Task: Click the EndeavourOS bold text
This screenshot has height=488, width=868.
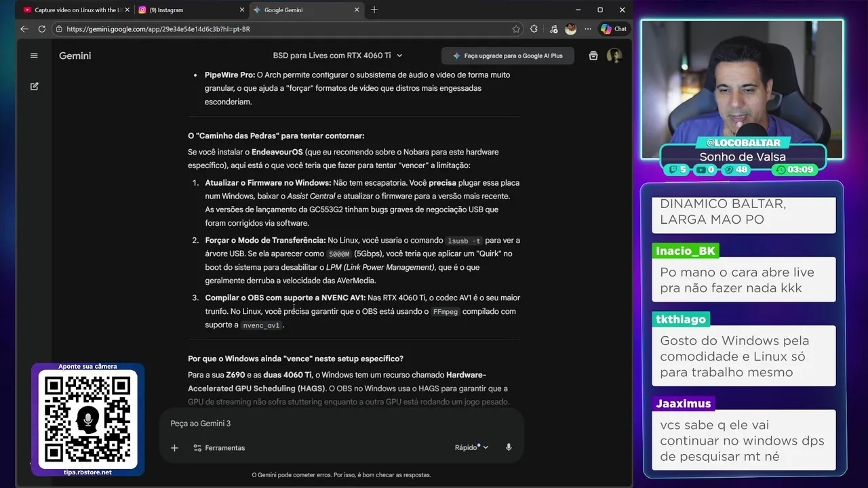Action: point(277,152)
